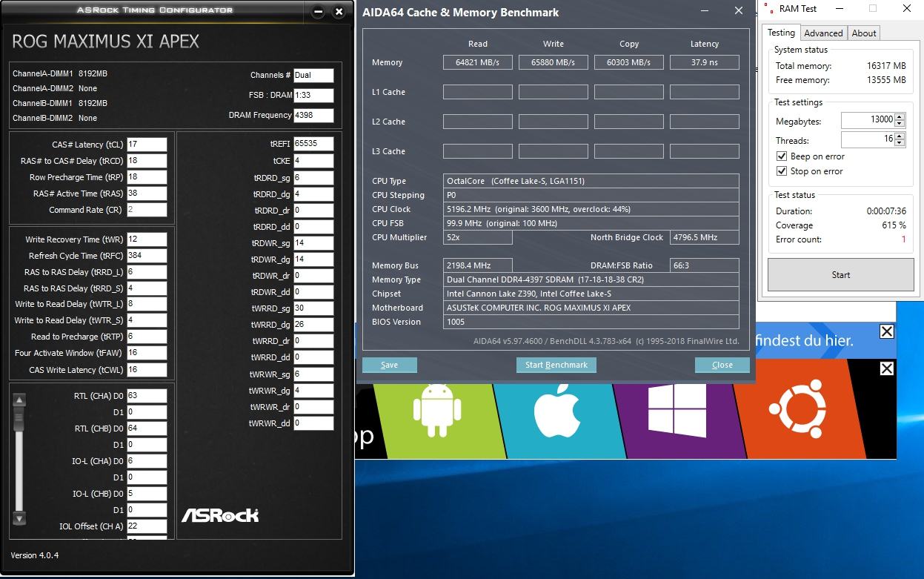Click the CAS Write Latency (tCWL) field
Image resolution: width=924 pixels, height=579 pixels.
(147, 369)
